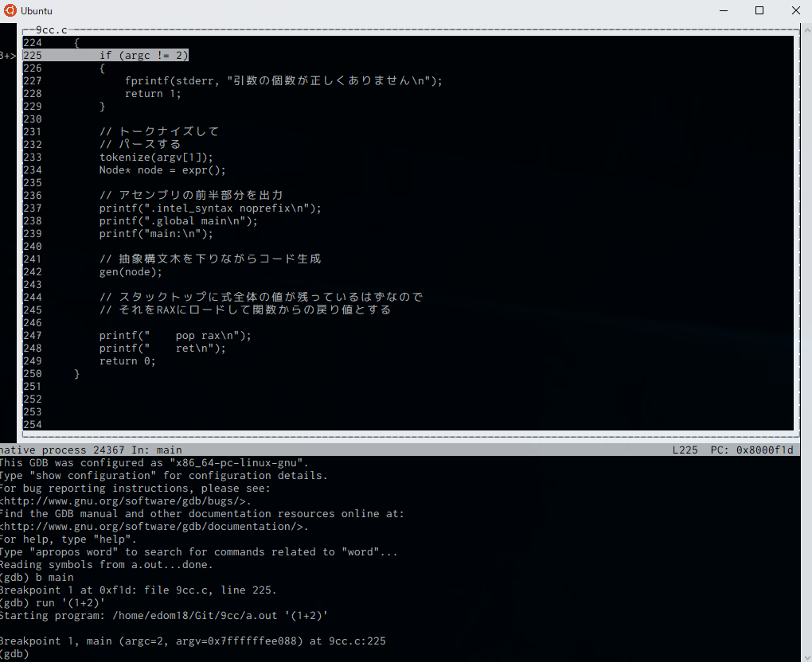
Task: Click the '(gdb) b main' command line
Action: (37, 577)
